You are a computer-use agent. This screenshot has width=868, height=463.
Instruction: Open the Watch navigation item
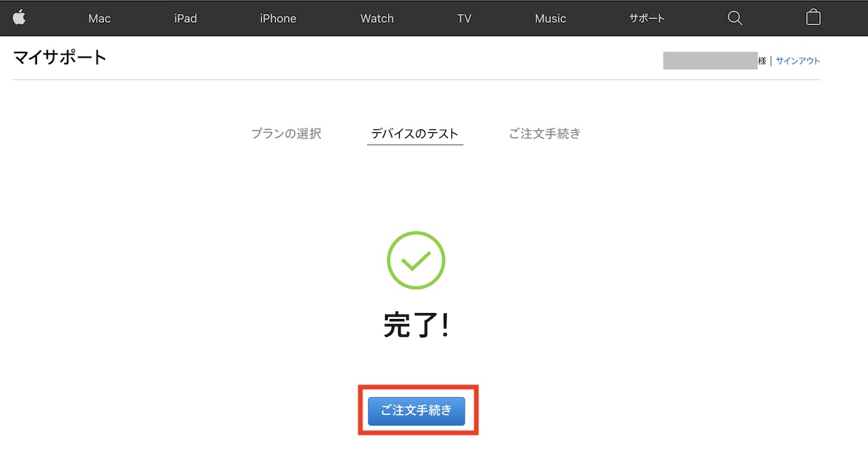click(x=377, y=18)
